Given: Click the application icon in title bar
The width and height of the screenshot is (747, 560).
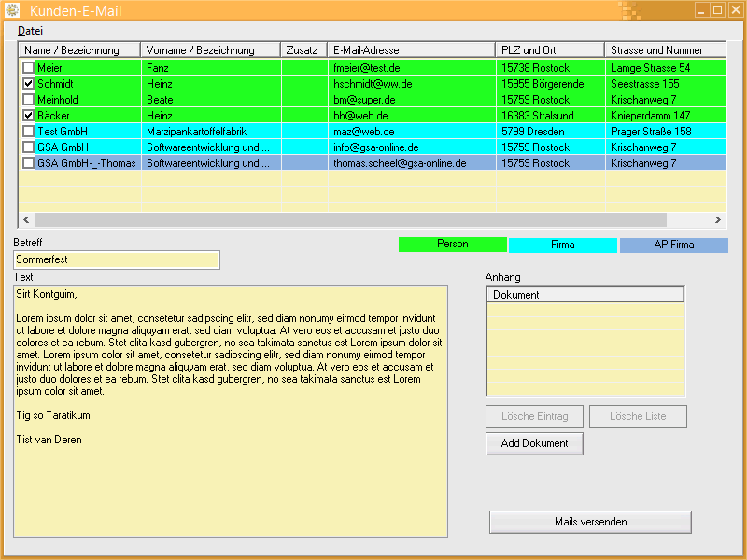Looking at the screenshot, I should pyautogui.click(x=13, y=11).
